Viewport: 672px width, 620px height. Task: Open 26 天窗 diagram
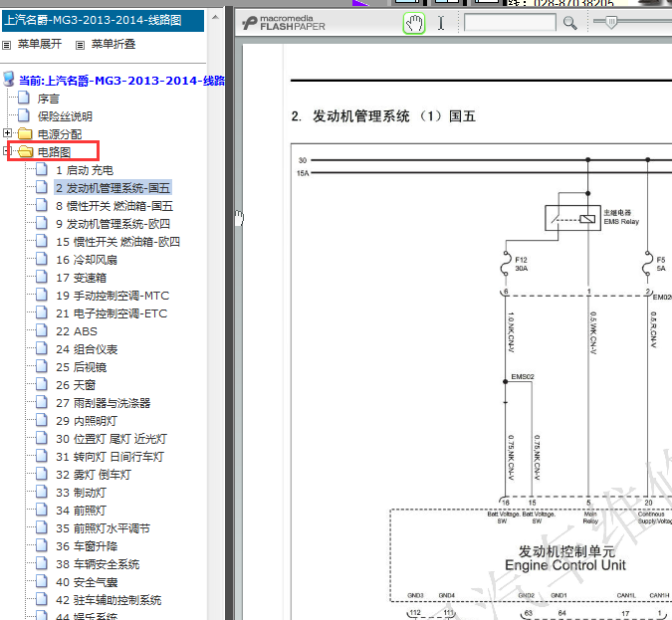coord(76,385)
